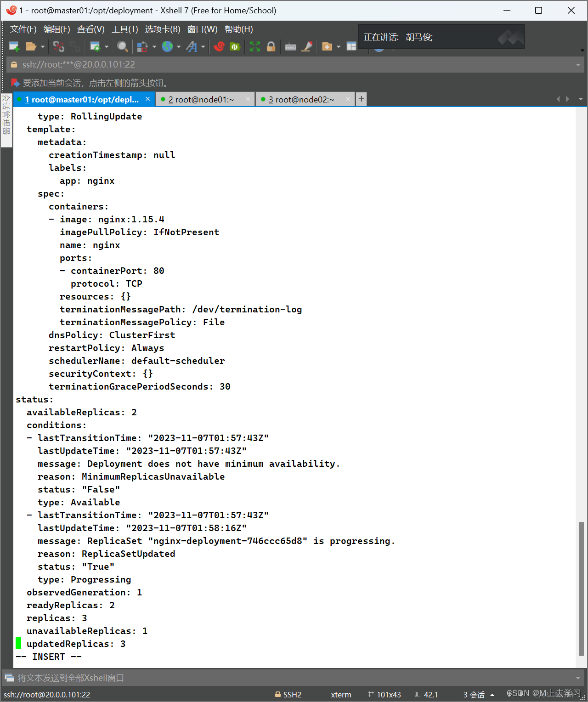Open the 编辑(E) menu
The width and height of the screenshot is (588, 702).
tap(57, 29)
